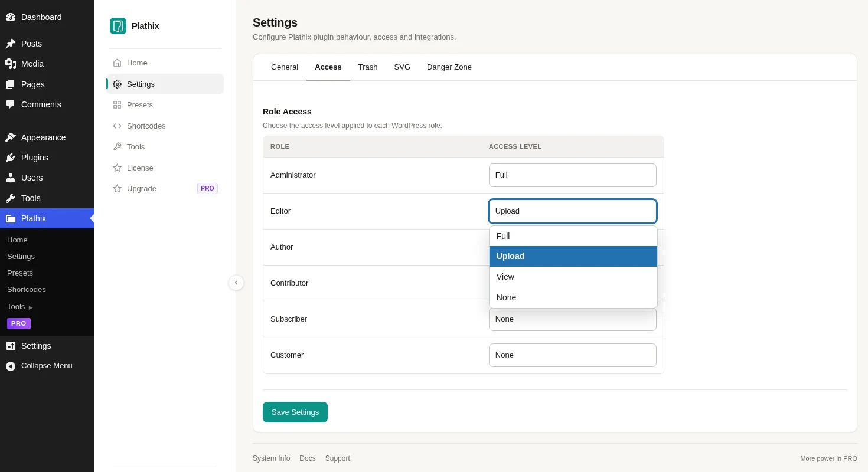Open the Administrator access level dropdown
Viewport: 868px width, 472px height.
click(x=573, y=175)
